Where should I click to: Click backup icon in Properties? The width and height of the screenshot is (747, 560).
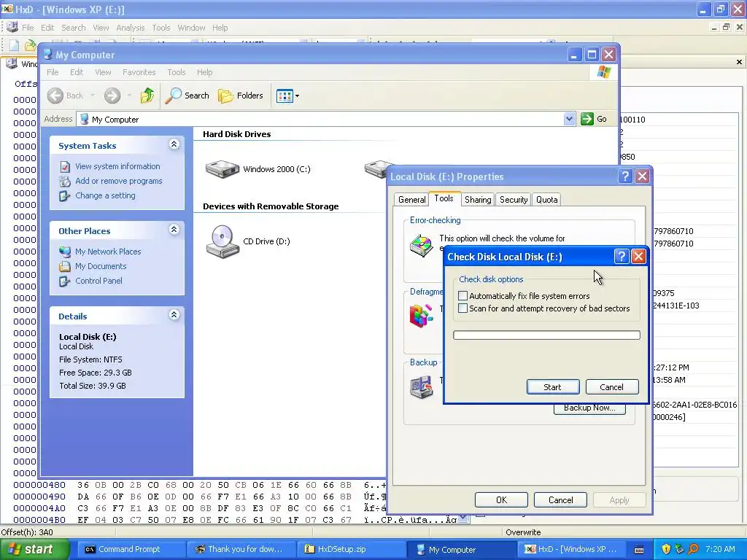coord(421,386)
